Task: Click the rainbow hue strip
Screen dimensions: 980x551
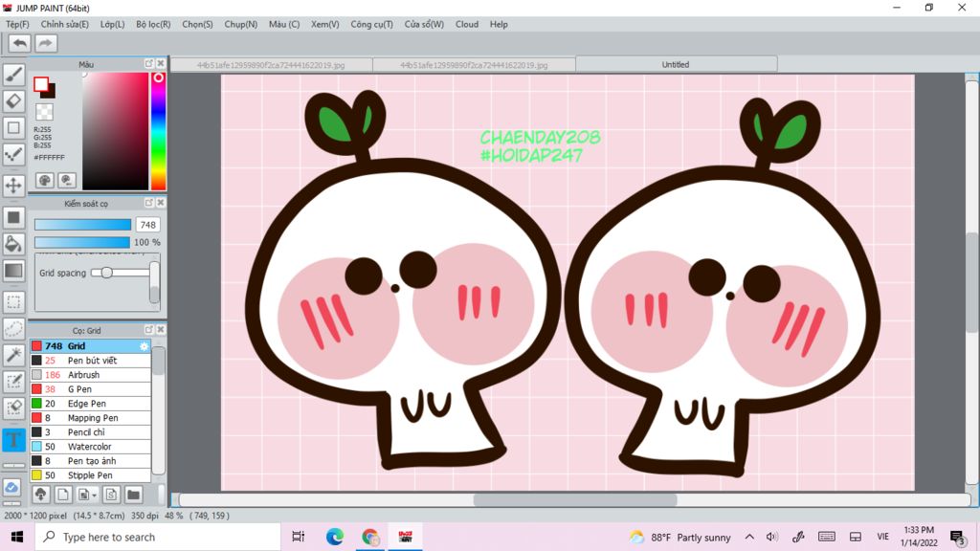Action: [x=158, y=131]
